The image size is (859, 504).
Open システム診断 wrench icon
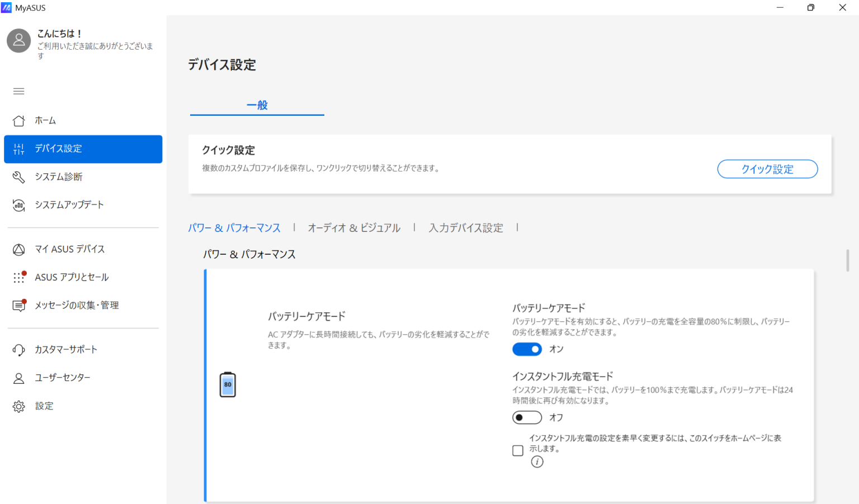tap(19, 177)
